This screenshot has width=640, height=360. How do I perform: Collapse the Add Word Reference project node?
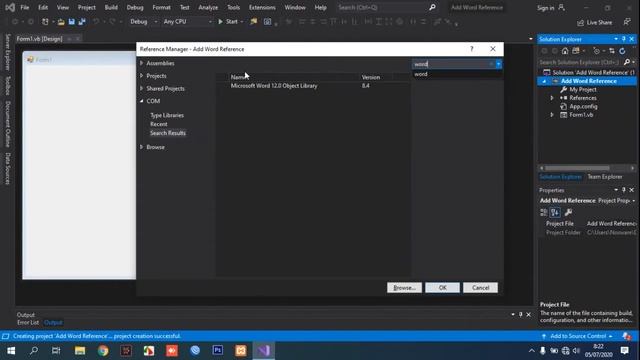(x=544, y=81)
